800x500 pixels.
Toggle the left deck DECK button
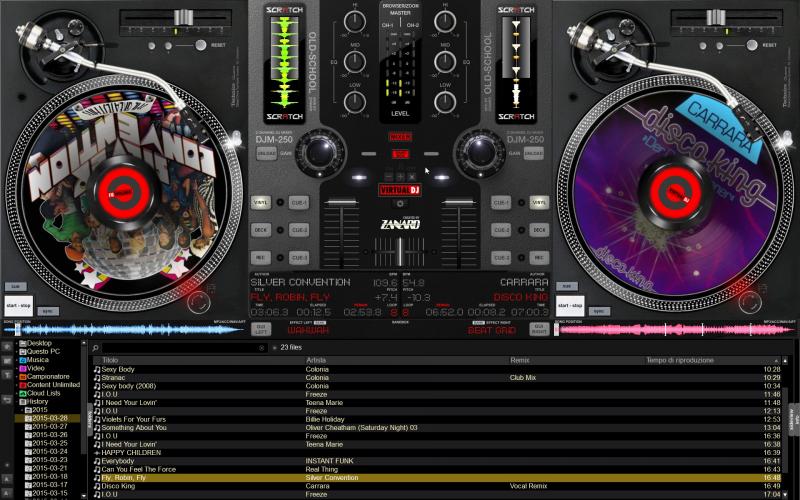click(x=261, y=230)
